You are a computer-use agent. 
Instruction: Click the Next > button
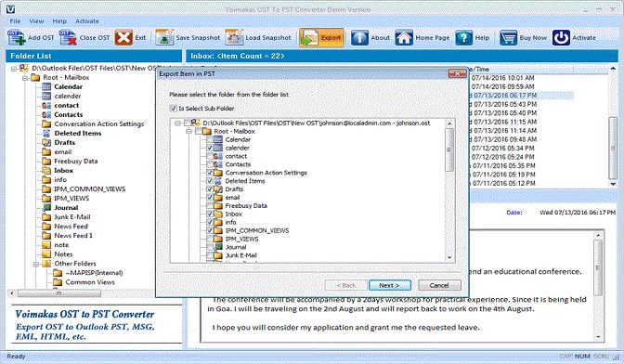[x=390, y=285]
